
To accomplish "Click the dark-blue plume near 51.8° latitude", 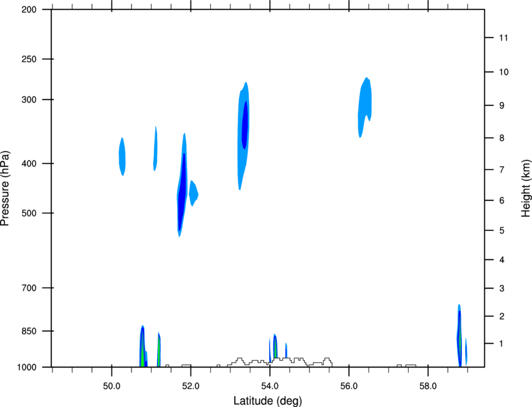I will tap(182, 192).
